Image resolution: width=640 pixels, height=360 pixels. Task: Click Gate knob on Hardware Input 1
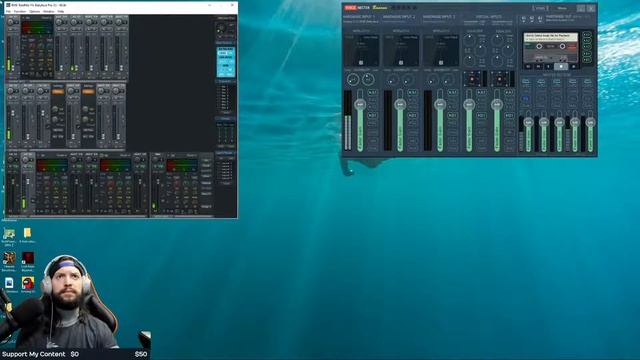[x=368, y=80]
